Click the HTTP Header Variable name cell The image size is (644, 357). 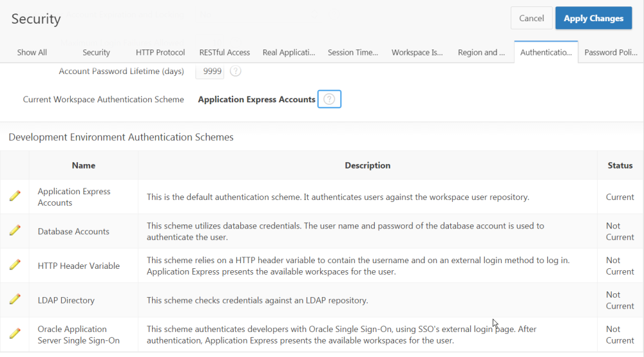(x=79, y=266)
